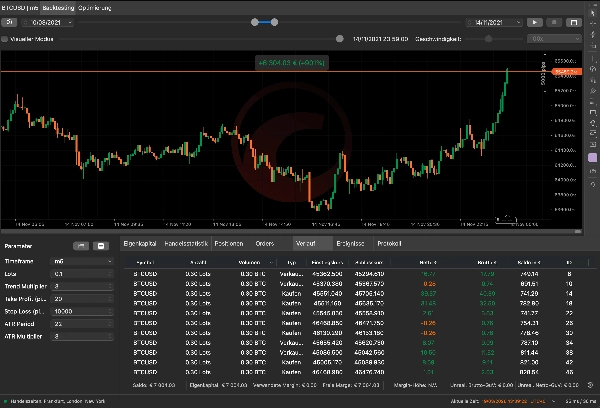The height and width of the screenshot is (408, 600).
Task: Click the icon directly below purple color swatch
Action: coord(593,171)
